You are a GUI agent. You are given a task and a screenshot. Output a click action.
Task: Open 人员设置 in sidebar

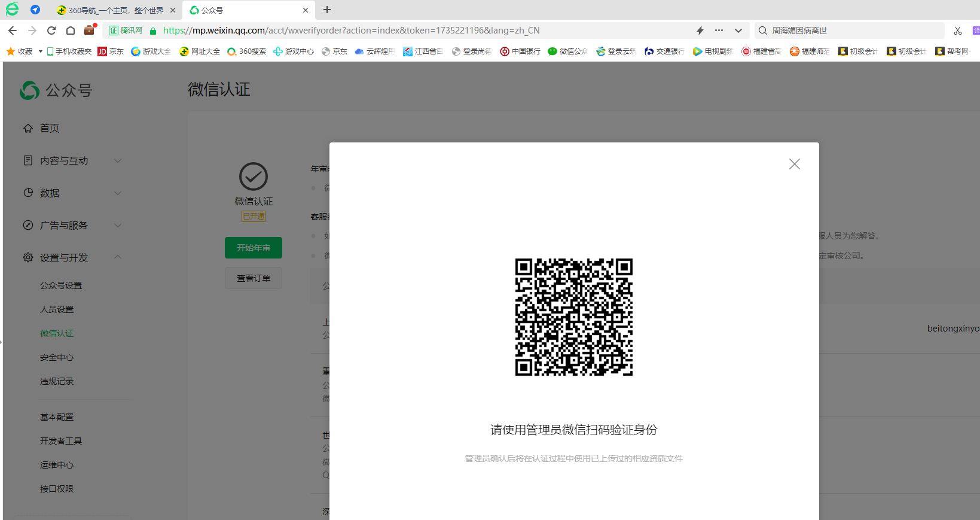(57, 309)
